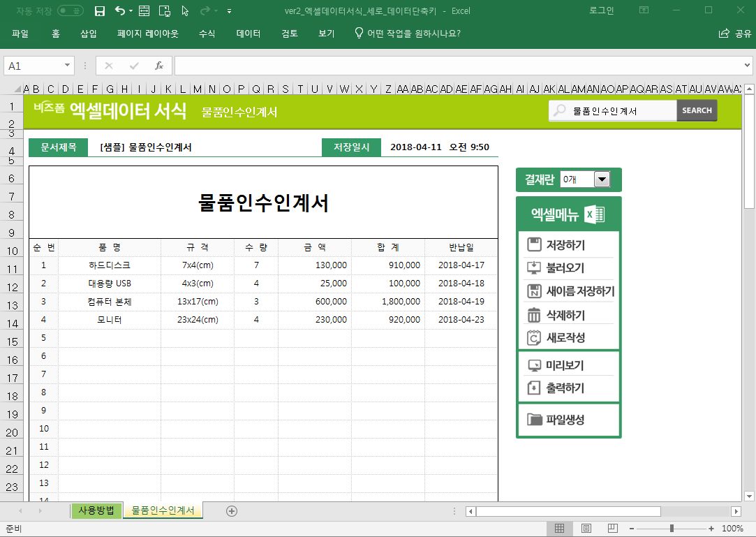Open the 삽입 ribbon tab
756x537 pixels.
coord(89,34)
